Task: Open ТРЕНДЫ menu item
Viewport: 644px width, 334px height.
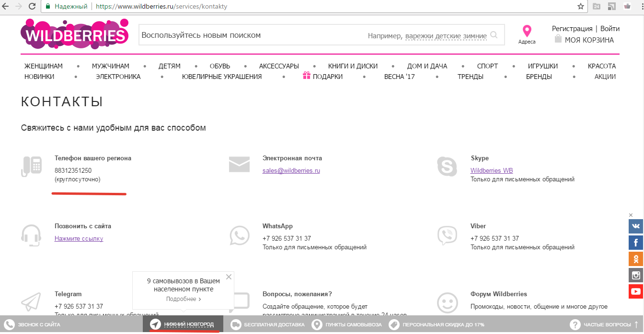Action: click(471, 77)
